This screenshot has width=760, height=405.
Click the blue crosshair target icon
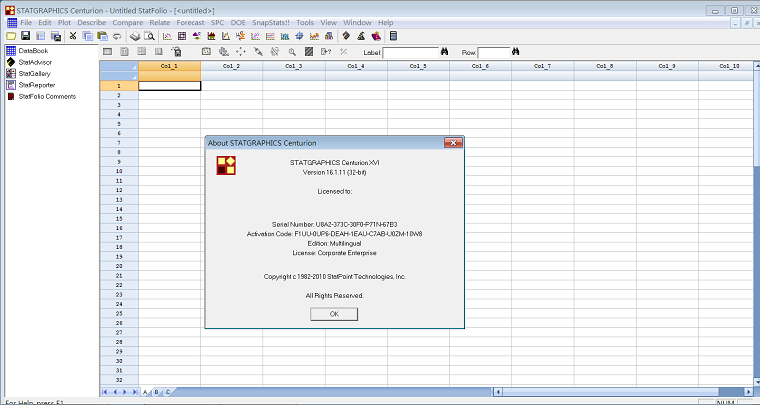click(300, 36)
